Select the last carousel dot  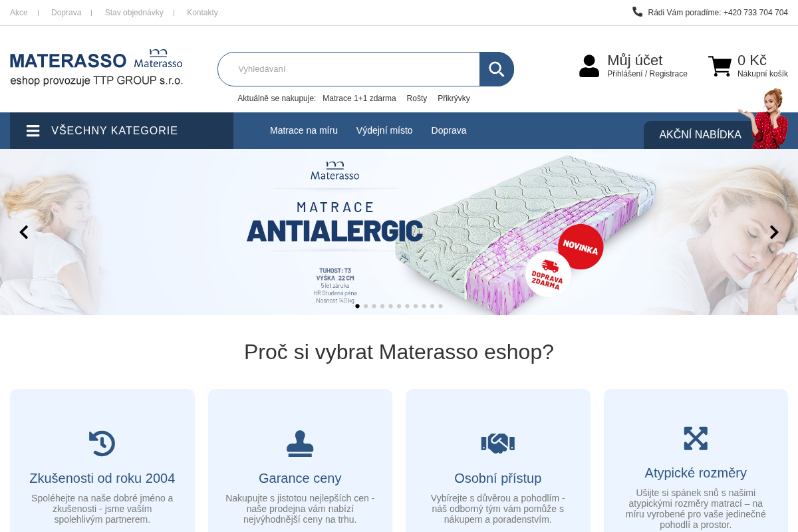click(440, 306)
